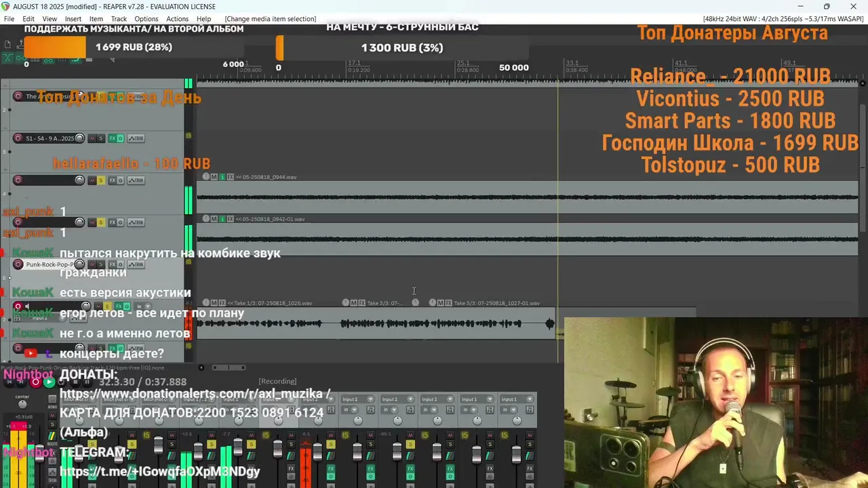868x488 pixels.
Task: Open item notes icon on 05-250818_0944.wav
Action: click(222, 177)
